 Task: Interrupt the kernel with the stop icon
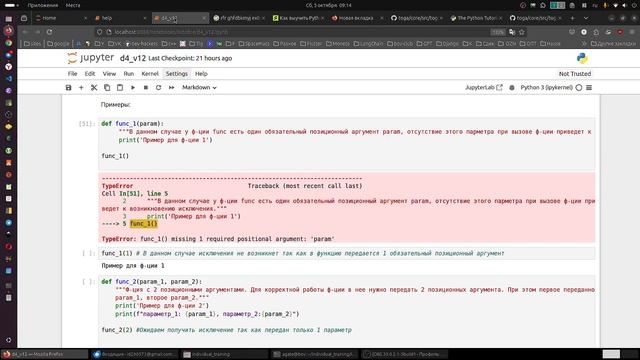click(x=146, y=87)
